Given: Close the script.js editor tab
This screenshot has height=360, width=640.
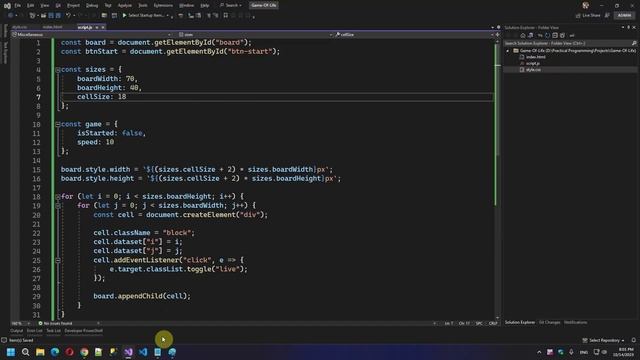Looking at the screenshot, I should [103, 27].
